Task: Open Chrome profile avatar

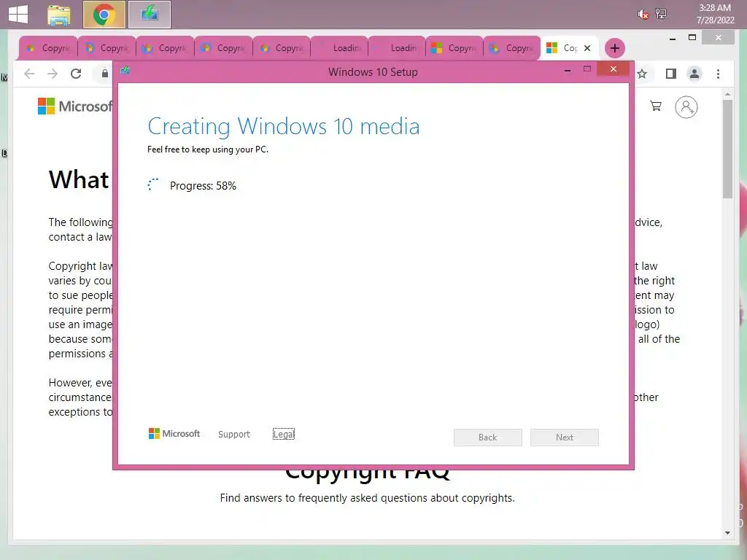Action: [x=694, y=74]
